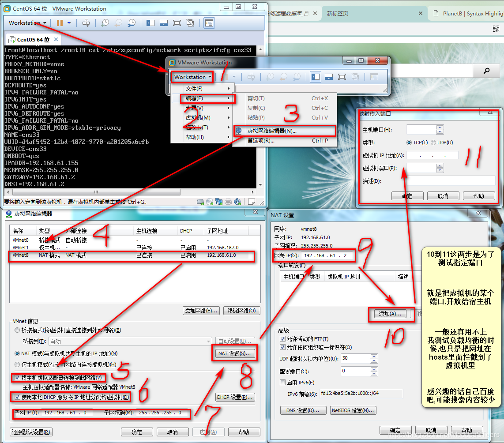
Task: Click 主机端口 spinner arrows
Action: tap(440, 130)
